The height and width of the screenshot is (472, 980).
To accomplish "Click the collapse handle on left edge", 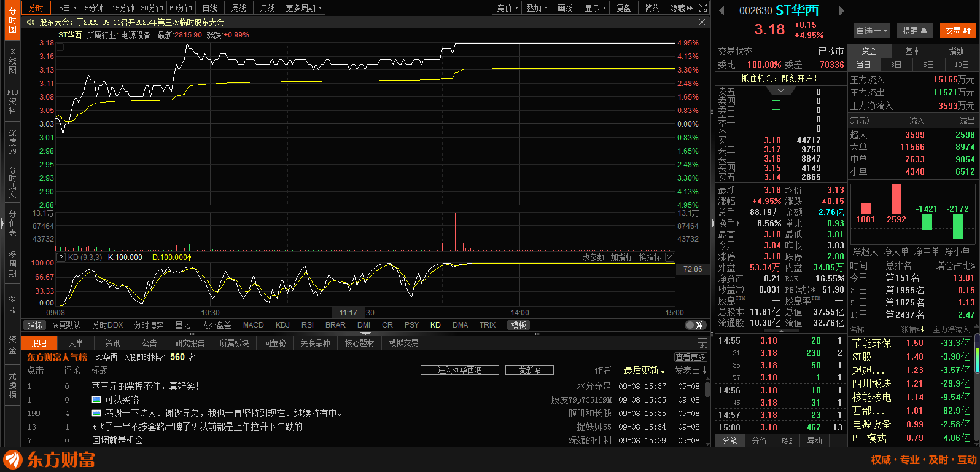I will click(2, 224).
